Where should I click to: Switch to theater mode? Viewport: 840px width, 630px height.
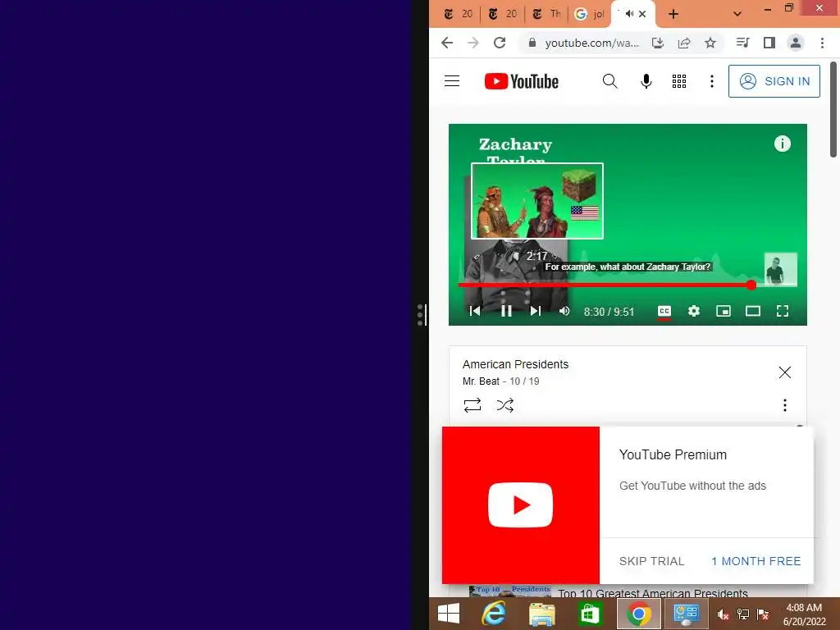[753, 311]
